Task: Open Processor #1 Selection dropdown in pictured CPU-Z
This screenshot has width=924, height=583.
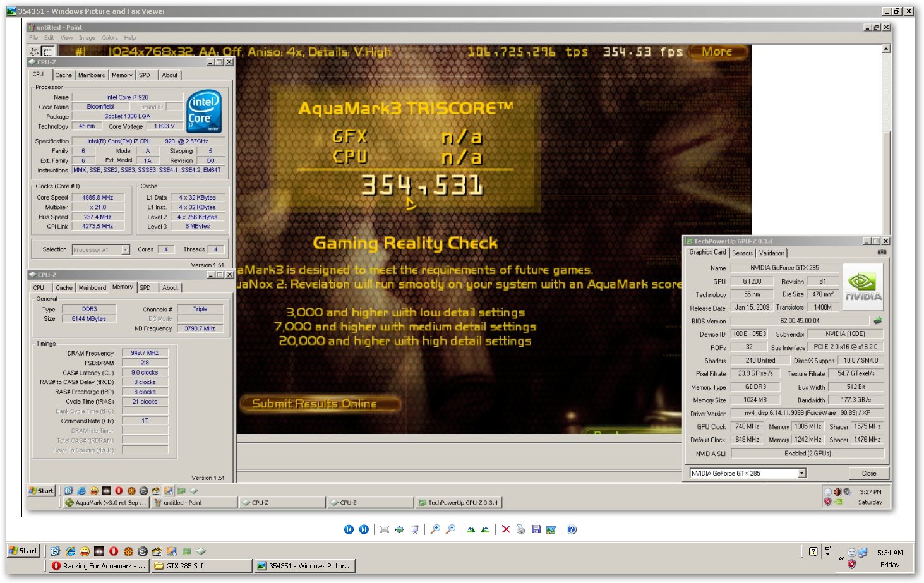Action: click(x=125, y=249)
